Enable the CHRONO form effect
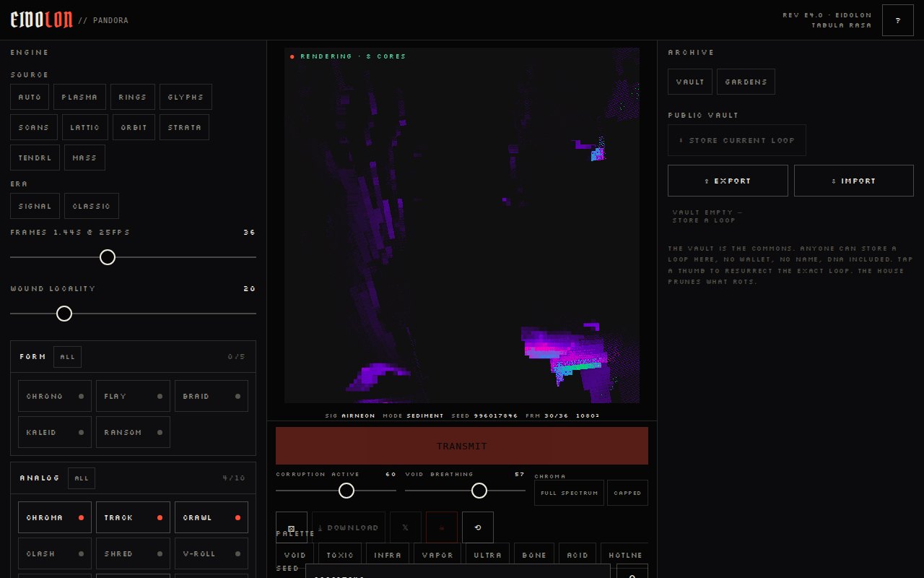 point(55,396)
